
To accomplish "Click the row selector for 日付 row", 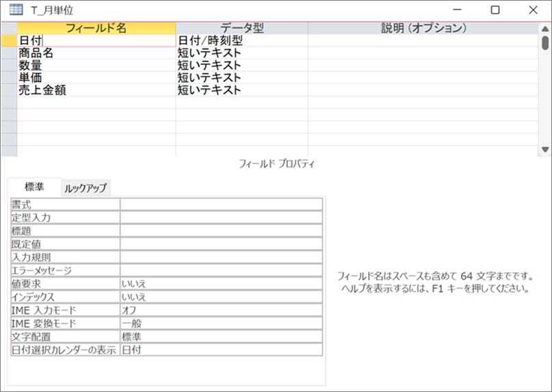I will [x=9, y=40].
